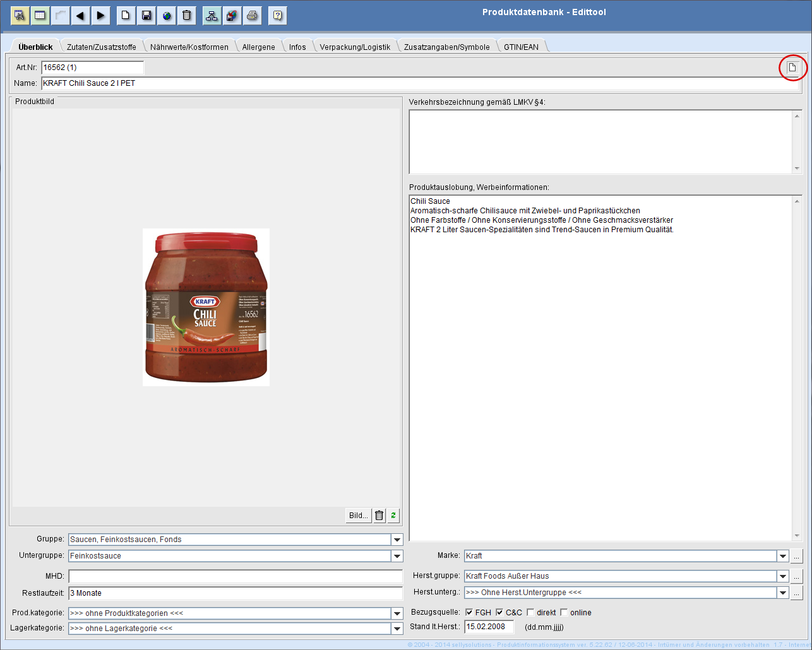
Task: Click the line starting 'KRAFT 2 Liter Saucen-Spezialitäten'
Action: pyautogui.click(x=542, y=230)
